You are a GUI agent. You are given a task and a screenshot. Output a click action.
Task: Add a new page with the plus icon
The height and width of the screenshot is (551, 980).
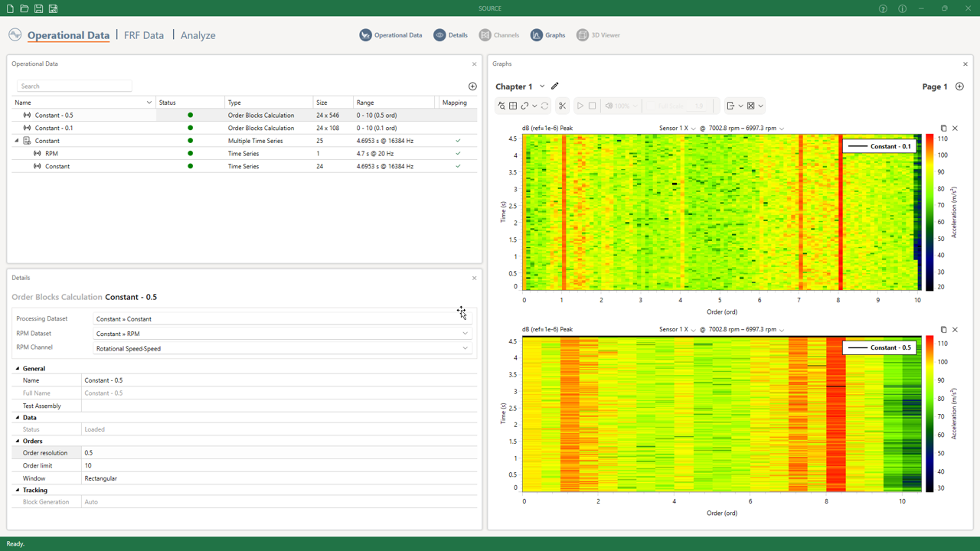click(x=959, y=86)
